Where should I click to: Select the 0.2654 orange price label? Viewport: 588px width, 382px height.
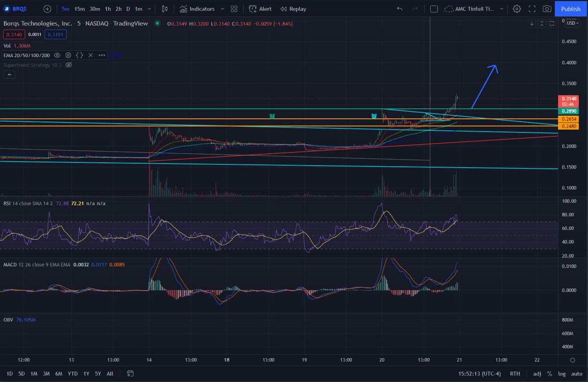(569, 119)
